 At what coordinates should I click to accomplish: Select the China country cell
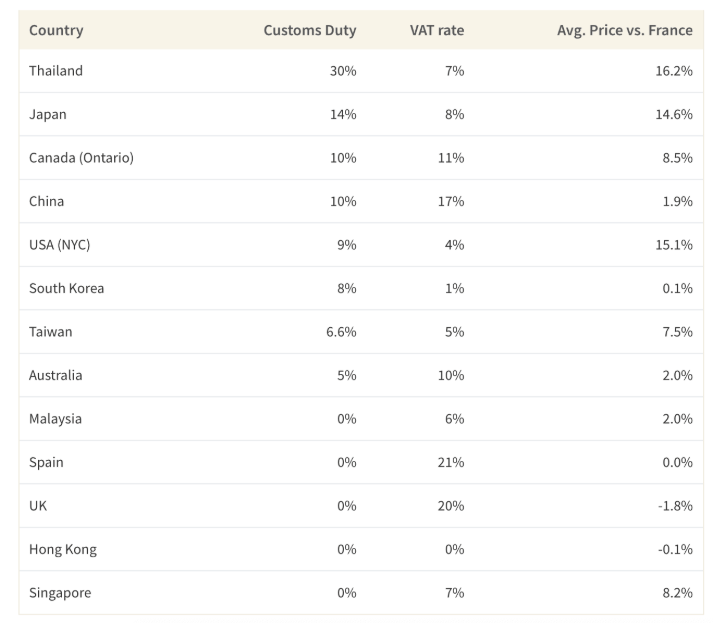click(47, 201)
